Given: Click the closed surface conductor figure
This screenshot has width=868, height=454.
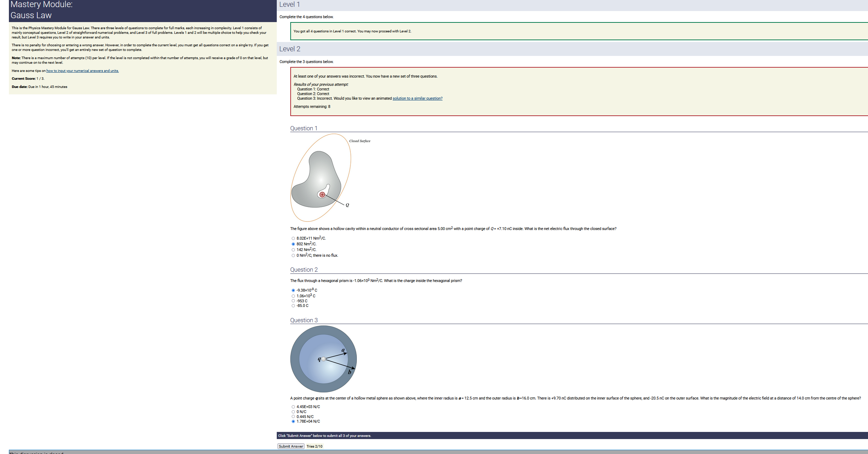Looking at the screenshot, I should click(x=321, y=178).
